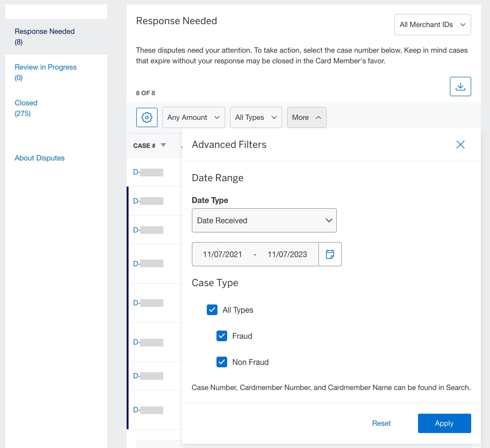This screenshot has width=490, height=448.
Task: Open the Closed disputes section
Action: 26,103
